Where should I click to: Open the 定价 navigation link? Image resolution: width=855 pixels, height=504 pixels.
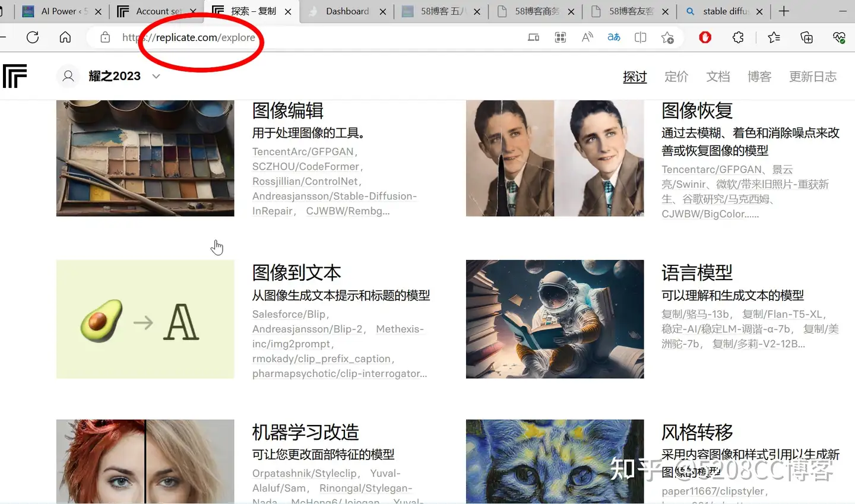coord(676,77)
